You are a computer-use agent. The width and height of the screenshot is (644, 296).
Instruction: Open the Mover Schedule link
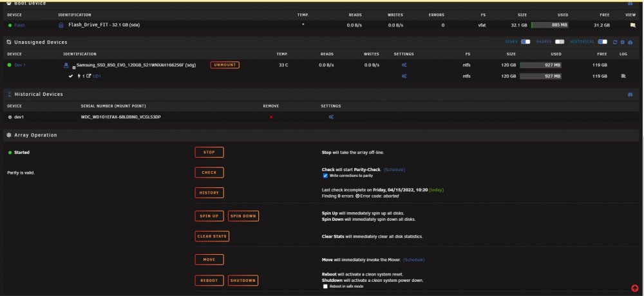tap(413, 260)
